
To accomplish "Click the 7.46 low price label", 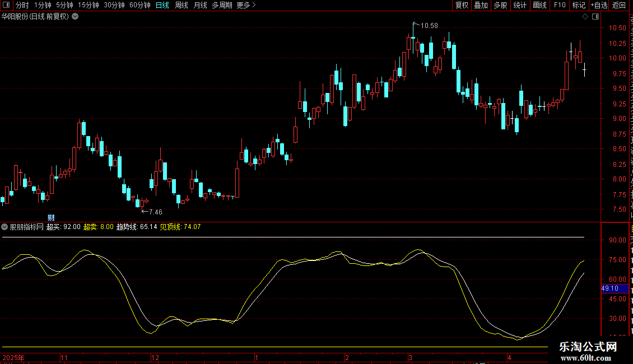I will click(155, 212).
